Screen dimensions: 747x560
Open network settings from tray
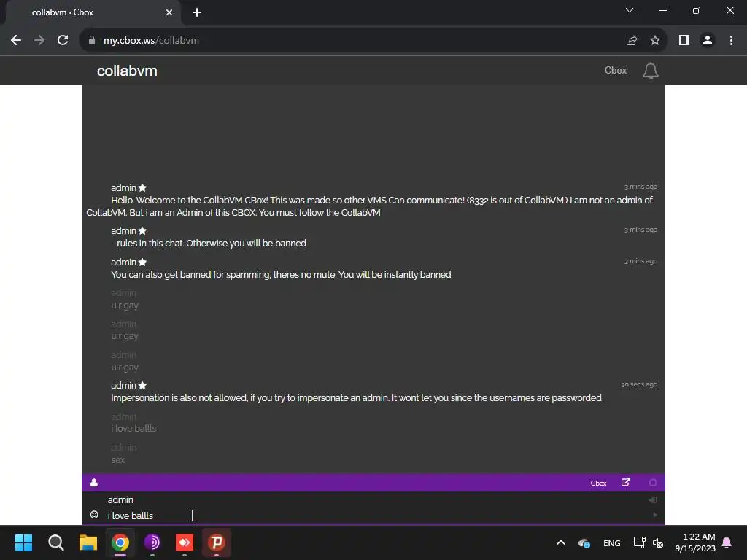pyautogui.click(x=639, y=542)
